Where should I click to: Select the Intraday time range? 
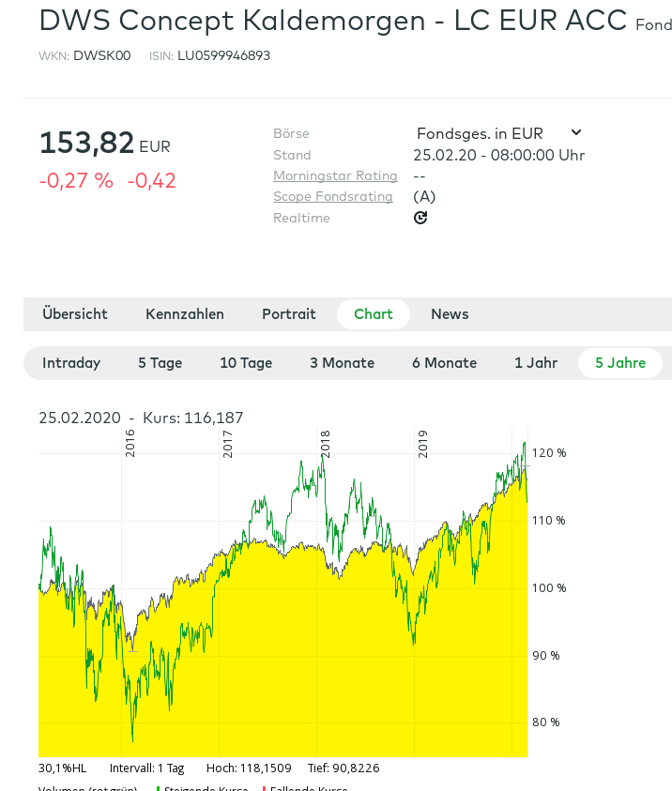(71, 363)
